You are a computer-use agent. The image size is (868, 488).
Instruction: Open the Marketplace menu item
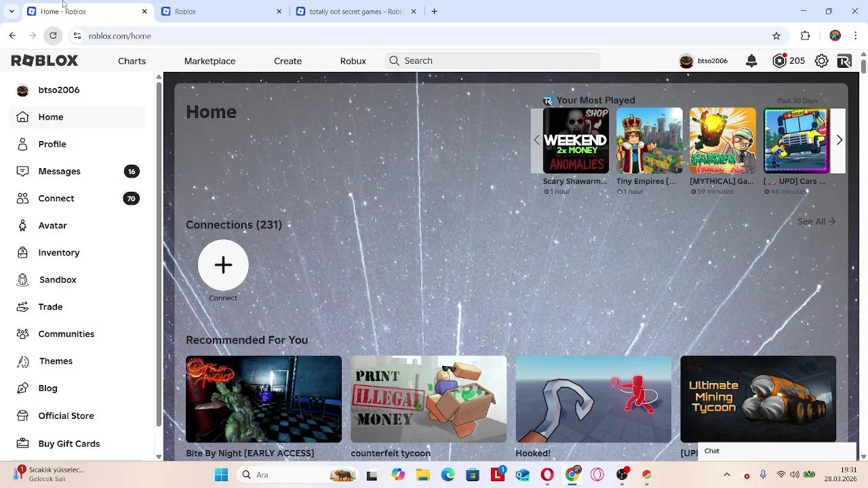210,61
